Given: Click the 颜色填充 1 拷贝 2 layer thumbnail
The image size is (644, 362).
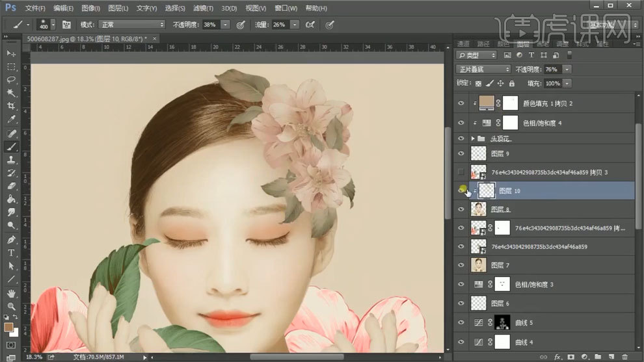Looking at the screenshot, I should coord(485,103).
